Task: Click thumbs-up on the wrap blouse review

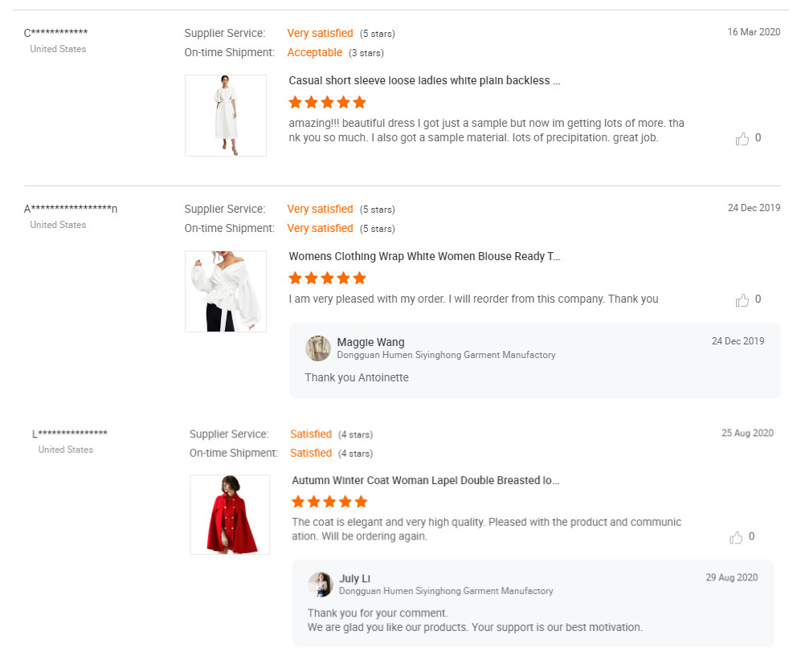Action: 742,300
